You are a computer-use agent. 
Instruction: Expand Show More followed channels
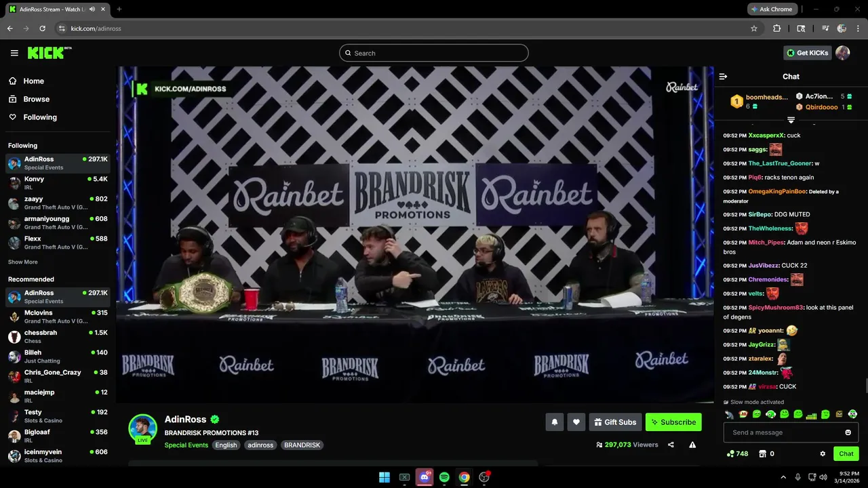(x=23, y=262)
